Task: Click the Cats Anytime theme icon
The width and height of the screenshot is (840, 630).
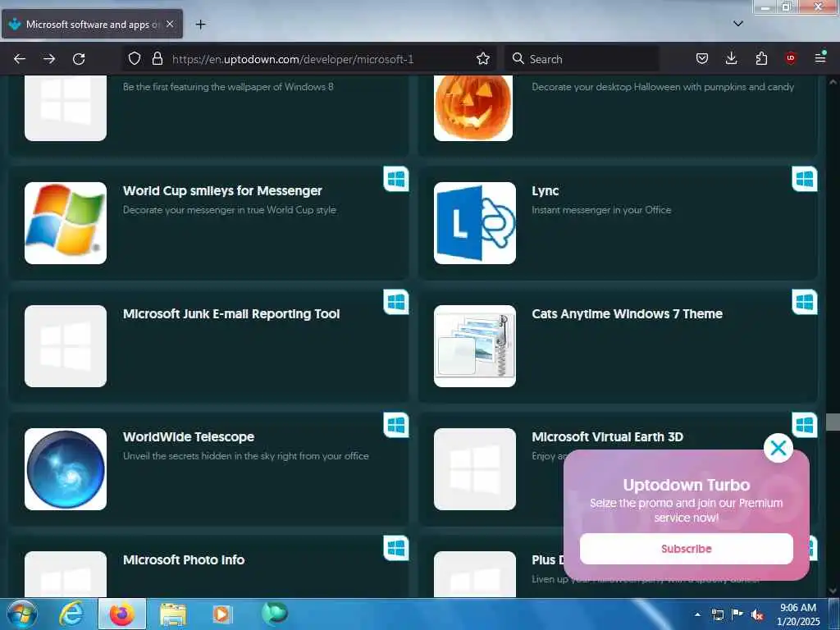Action: [475, 346]
